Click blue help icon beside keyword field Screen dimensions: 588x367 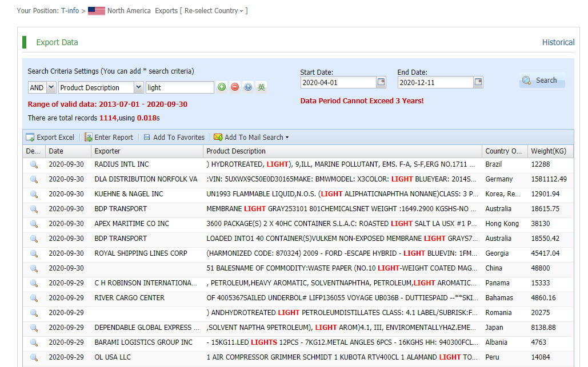(x=248, y=87)
